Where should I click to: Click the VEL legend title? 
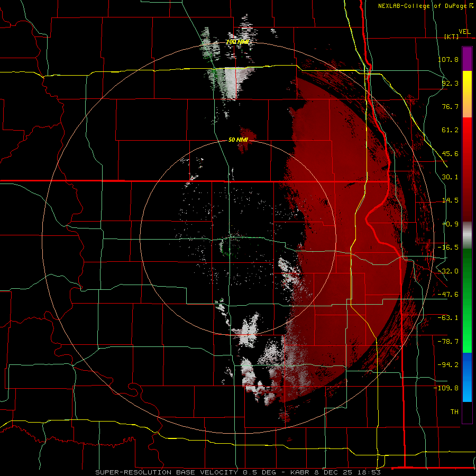464,32
